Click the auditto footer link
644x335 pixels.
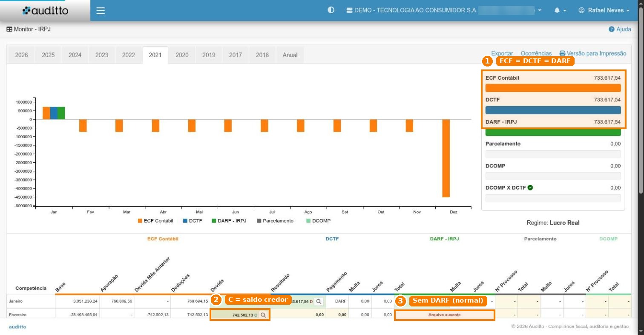pos(17,326)
